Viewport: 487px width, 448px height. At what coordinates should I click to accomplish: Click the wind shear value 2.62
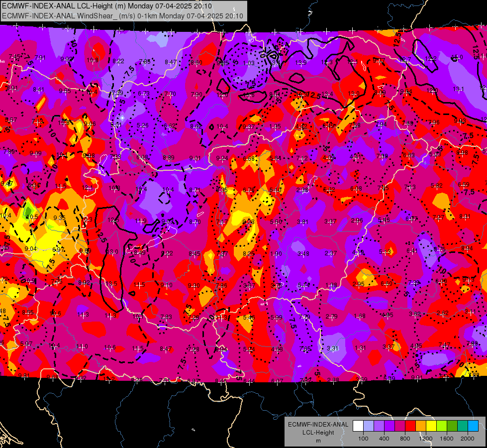(442, 313)
